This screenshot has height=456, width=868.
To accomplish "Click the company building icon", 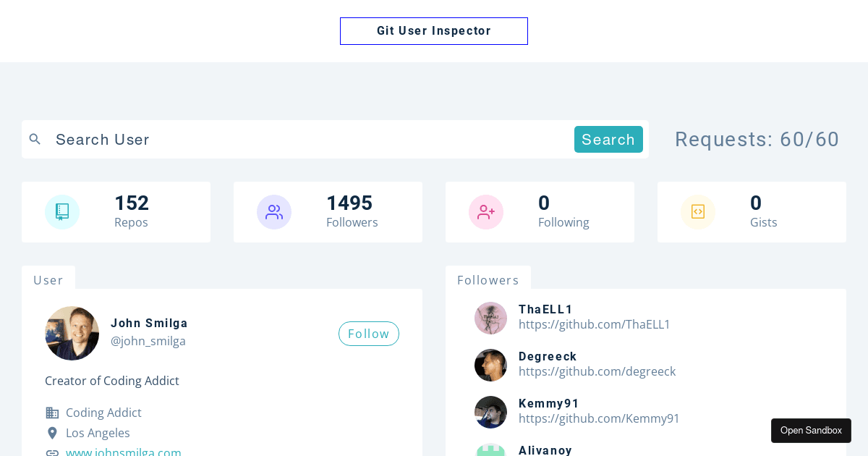I will [x=52, y=413].
